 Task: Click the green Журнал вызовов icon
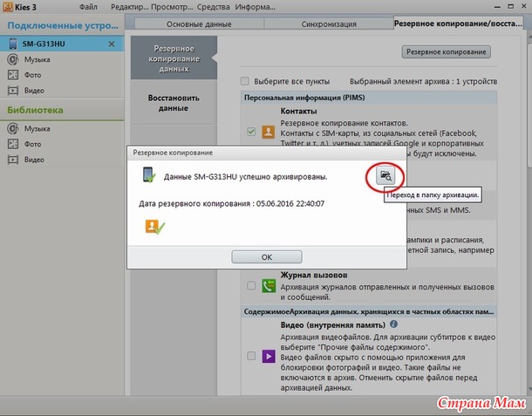pyautogui.click(x=269, y=286)
